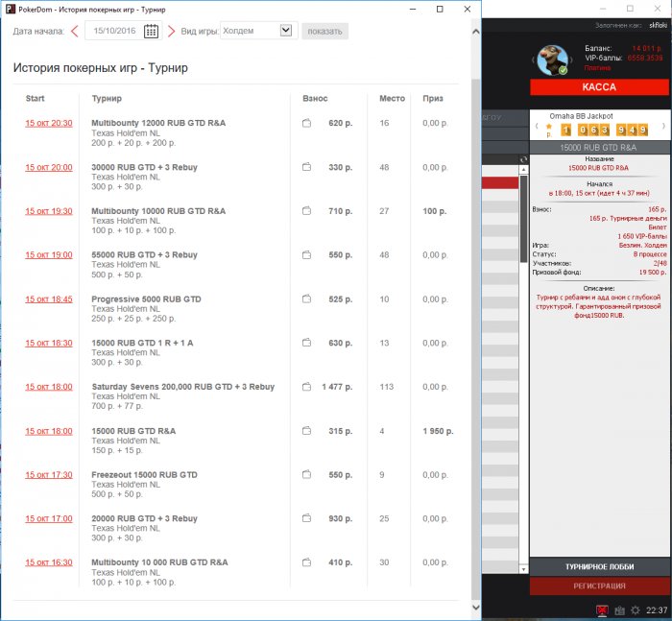Click the skfloki username in lobby

658,25
